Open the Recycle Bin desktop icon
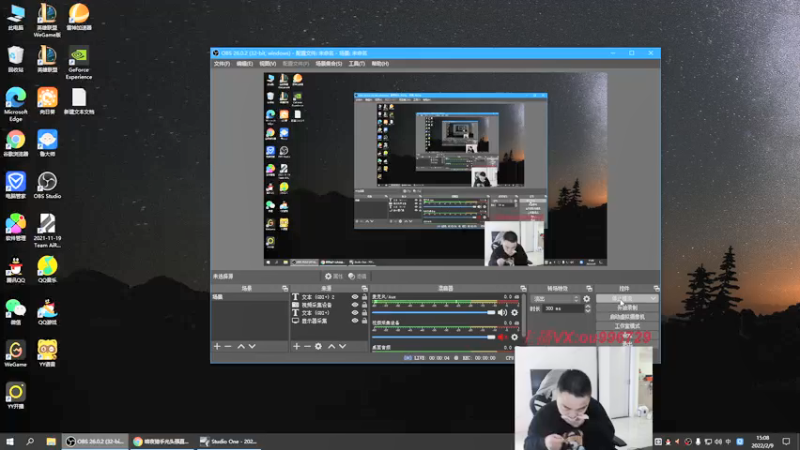Screen dimensions: 800x450 coord(16,59)
